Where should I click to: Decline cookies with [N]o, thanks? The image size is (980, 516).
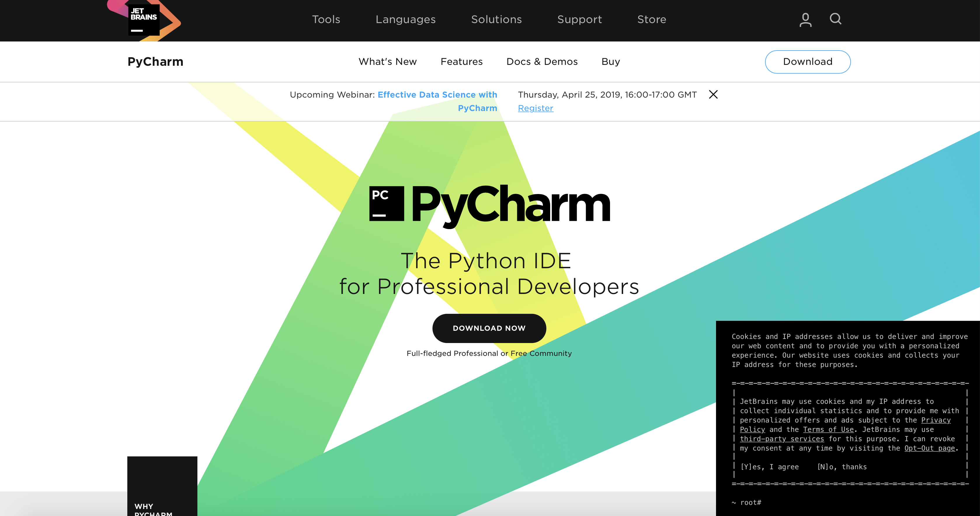pos(842,467)
